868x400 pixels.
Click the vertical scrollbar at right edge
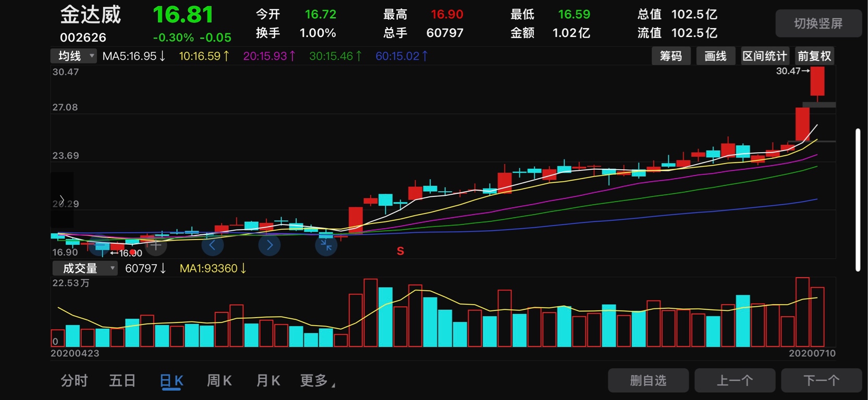(x=858, y=199)
